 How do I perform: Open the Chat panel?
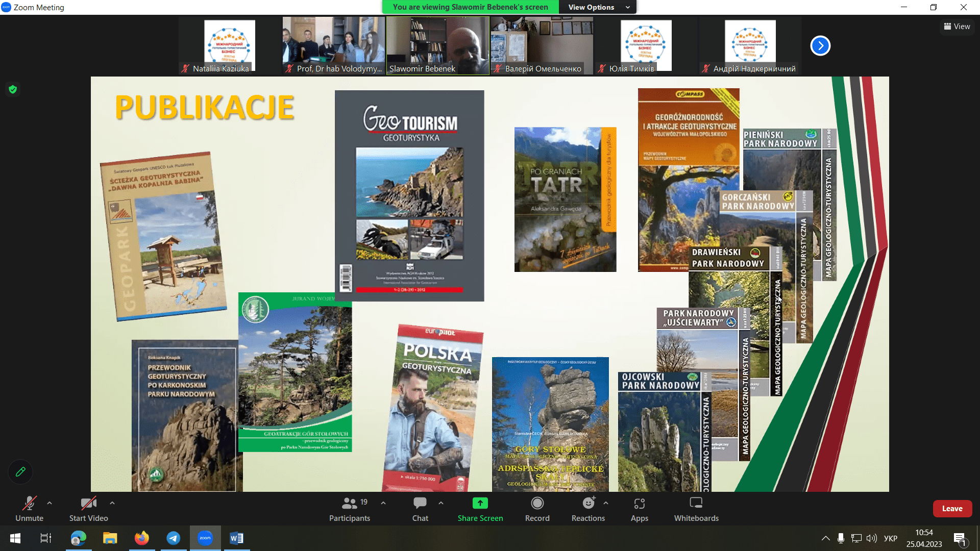(420, 504)
